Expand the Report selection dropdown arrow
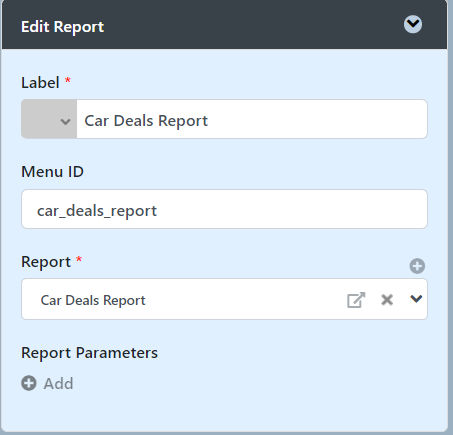This screenshot has width=453, height=435. (416, 299)
